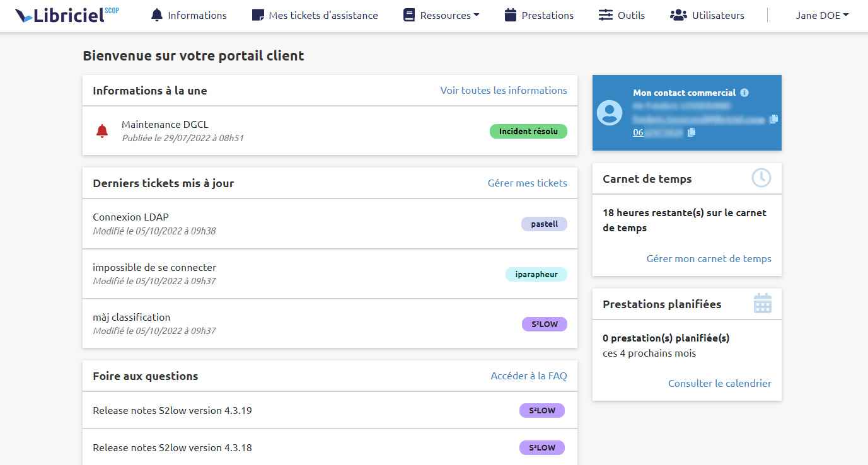
Task: Click the Consulter le calendrier link
Action: click(x=720, y=383)
